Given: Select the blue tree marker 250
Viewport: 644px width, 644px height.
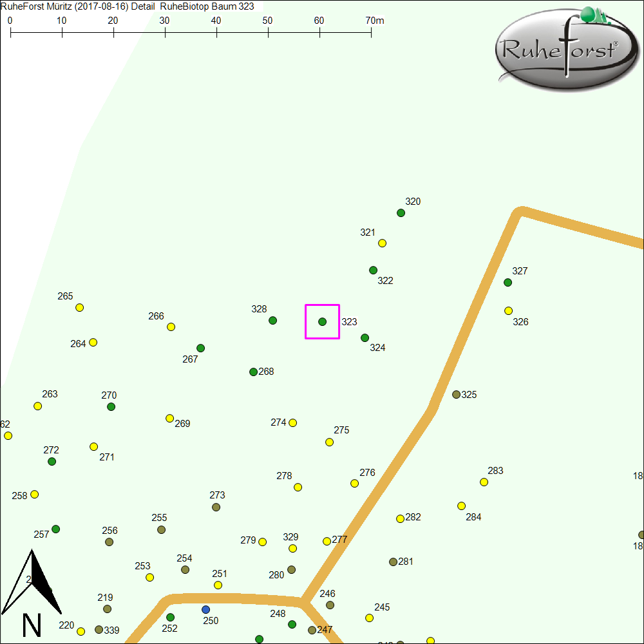Looking at the screenshot, I should coord(205,609).
